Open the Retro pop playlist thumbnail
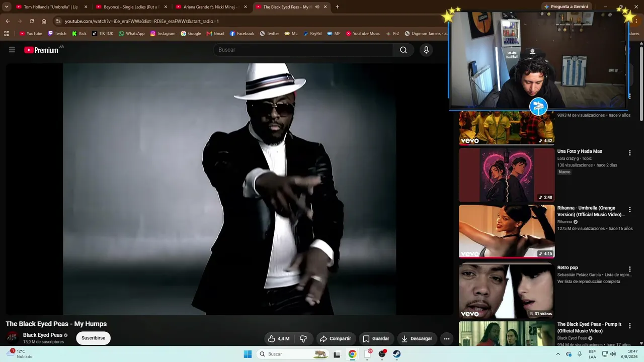This screenshot has height=362, width=644. [507, 291]
